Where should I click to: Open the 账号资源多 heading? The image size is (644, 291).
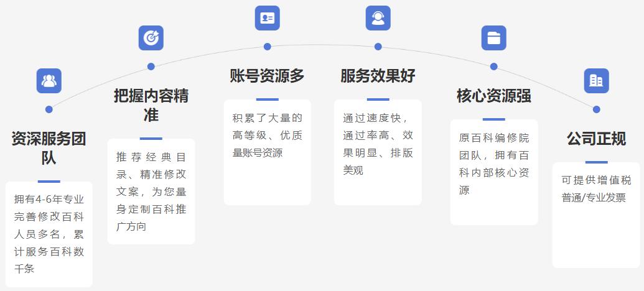tap(267, 76)
